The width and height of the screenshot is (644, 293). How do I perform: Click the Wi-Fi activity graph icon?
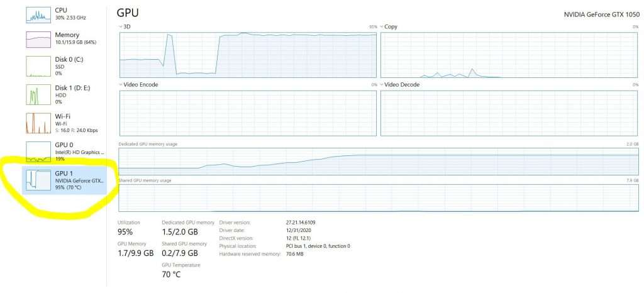(x=38, y=123)
